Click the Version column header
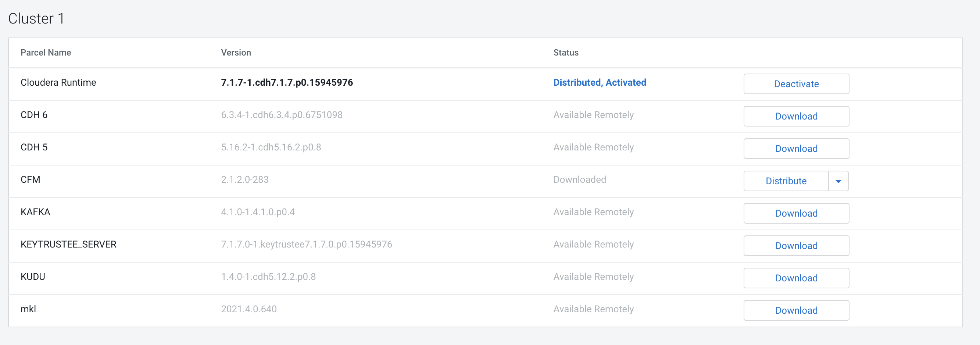The width and height of the screenshot is (980, 345). (x=236, y=53)
